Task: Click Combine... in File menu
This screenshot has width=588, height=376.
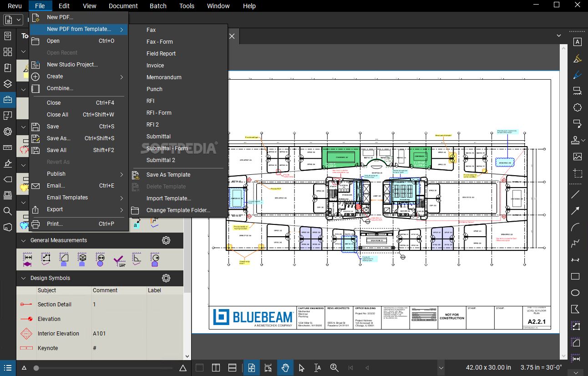Action: click(x=79, y=88)
